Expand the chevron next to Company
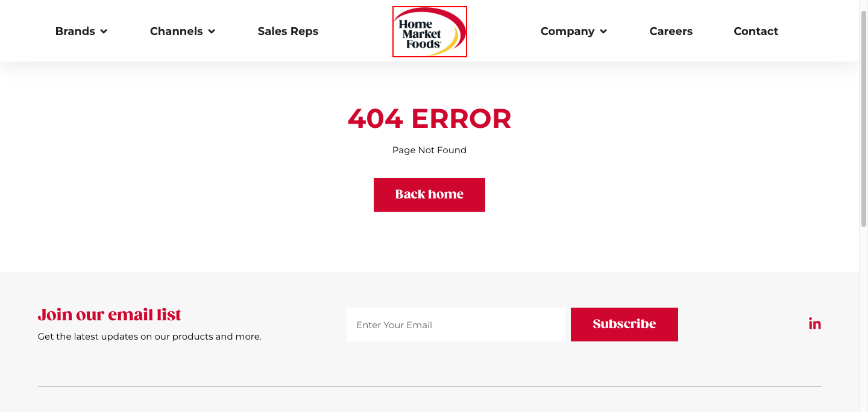 click(603, 31)
